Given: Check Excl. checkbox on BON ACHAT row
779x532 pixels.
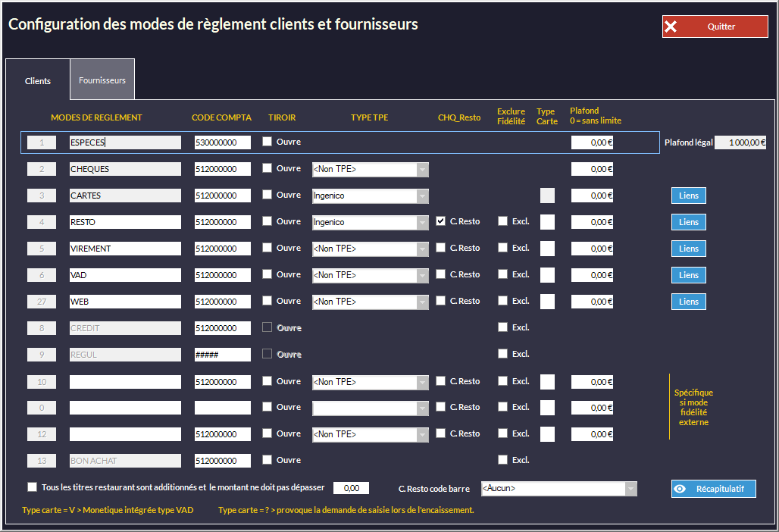Looking at the screenshot, I should pos(503,460).
